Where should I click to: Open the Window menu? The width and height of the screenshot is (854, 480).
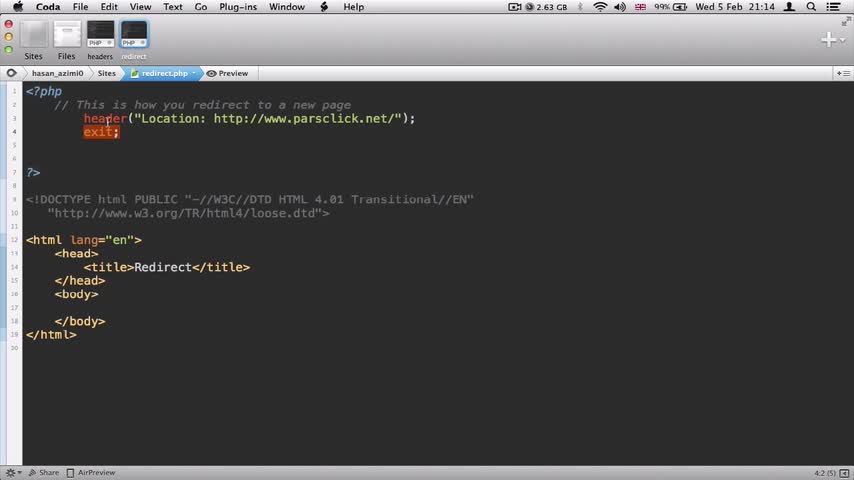286,7
